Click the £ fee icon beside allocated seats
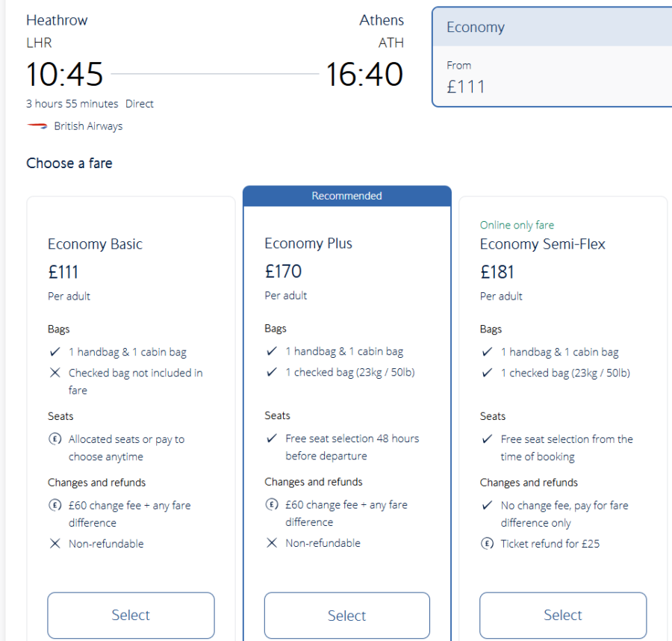The height and width of the screenshot is (641, 672). point(55,441)
